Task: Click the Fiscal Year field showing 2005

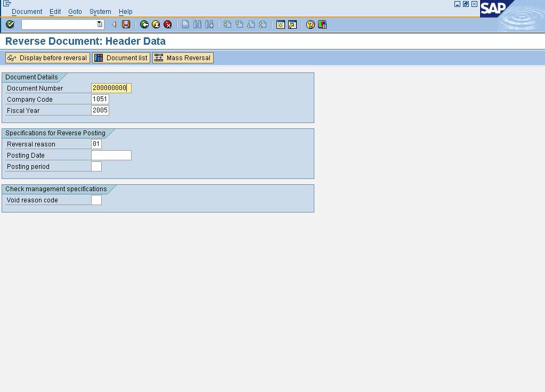Action: tap(100, 110)
